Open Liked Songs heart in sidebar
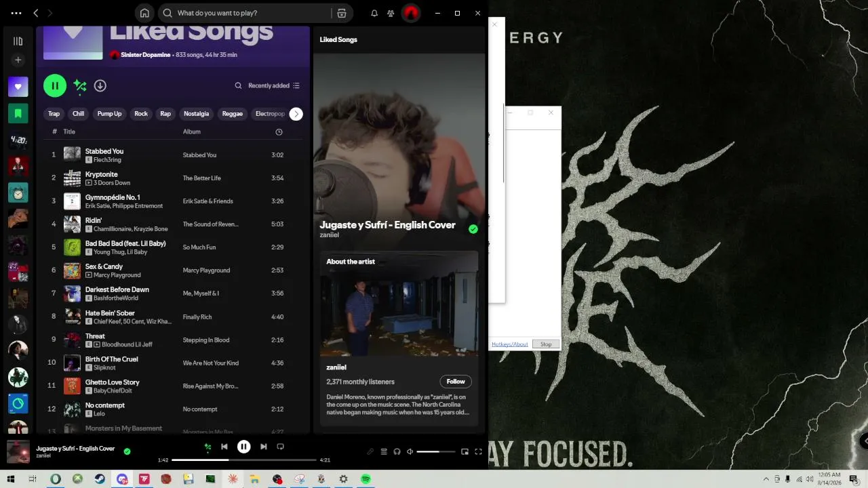Viewport: 868px width, 488px height. point(18,87)
